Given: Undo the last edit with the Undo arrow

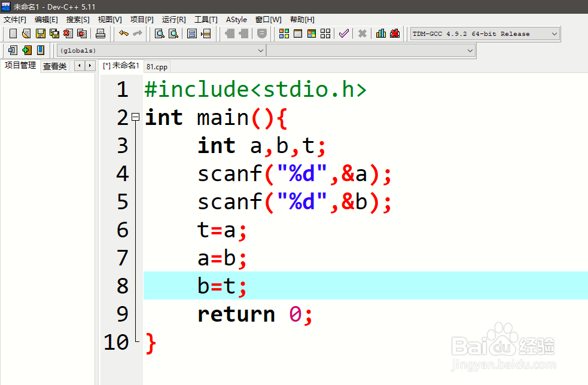Looking at the screenshot, I should coord(123,33).
